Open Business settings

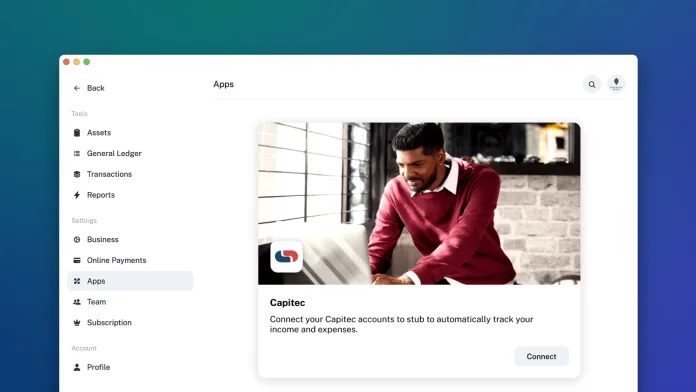(130, 240)
